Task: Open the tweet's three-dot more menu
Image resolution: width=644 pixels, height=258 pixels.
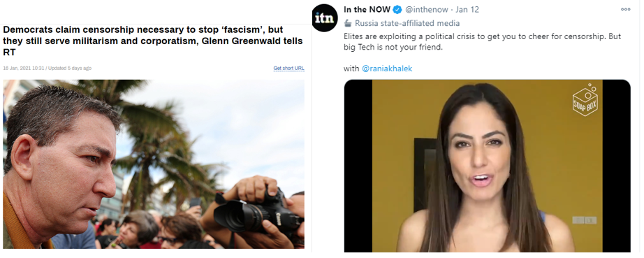Action: (x=626, y=10)
